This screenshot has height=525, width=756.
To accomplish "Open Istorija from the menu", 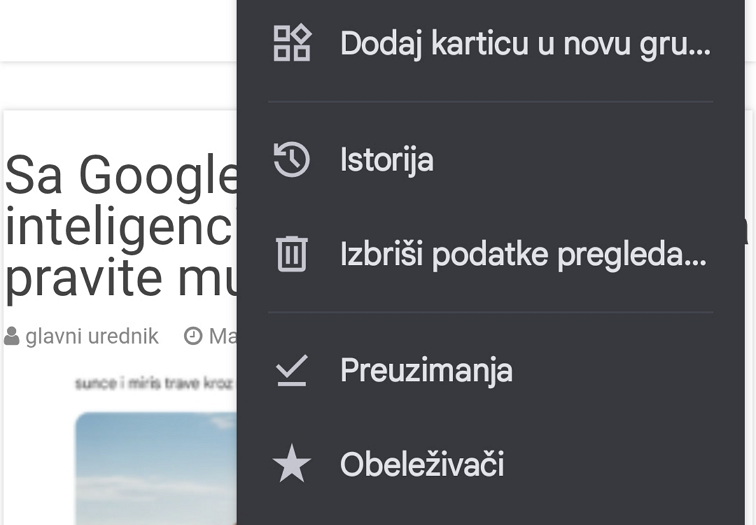I will click(386, 160).
